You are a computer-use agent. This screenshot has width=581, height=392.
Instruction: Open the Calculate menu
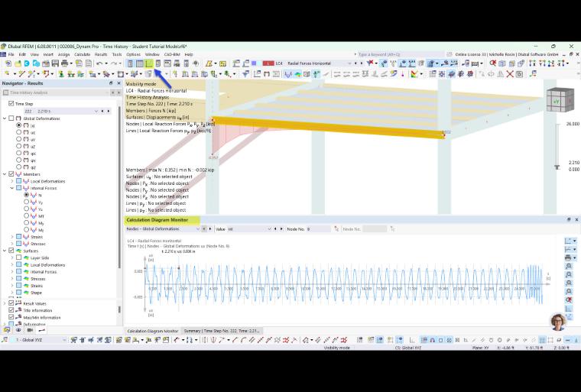tap(83, 54)
